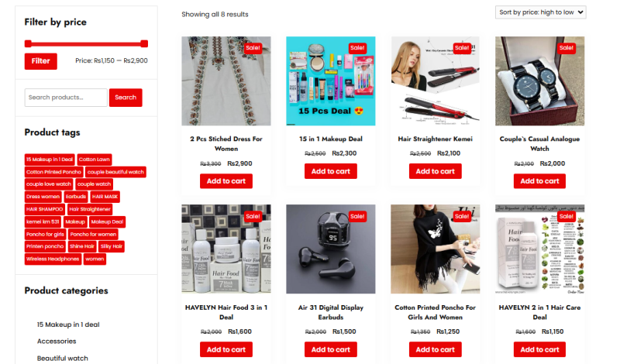Image resolution: width=620 pixels, height=364 pixels.
Task: Choose the Makeup Deal product tag
Action: tap(107, 221)
